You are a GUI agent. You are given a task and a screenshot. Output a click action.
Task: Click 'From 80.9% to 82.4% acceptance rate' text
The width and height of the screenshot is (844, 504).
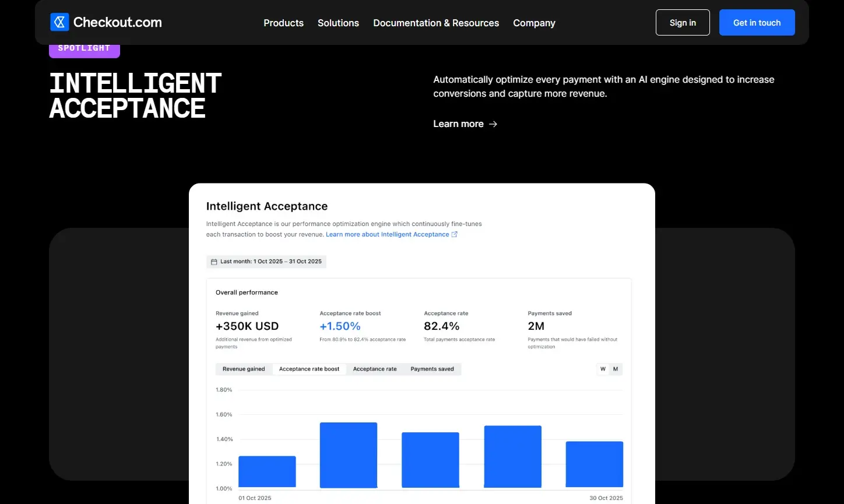pyautogui.click(x=363, y=340)
